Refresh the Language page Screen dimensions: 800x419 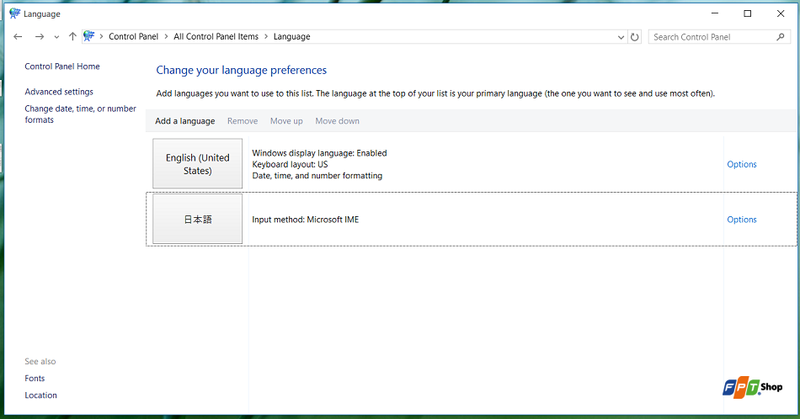(x=635, y=37)
